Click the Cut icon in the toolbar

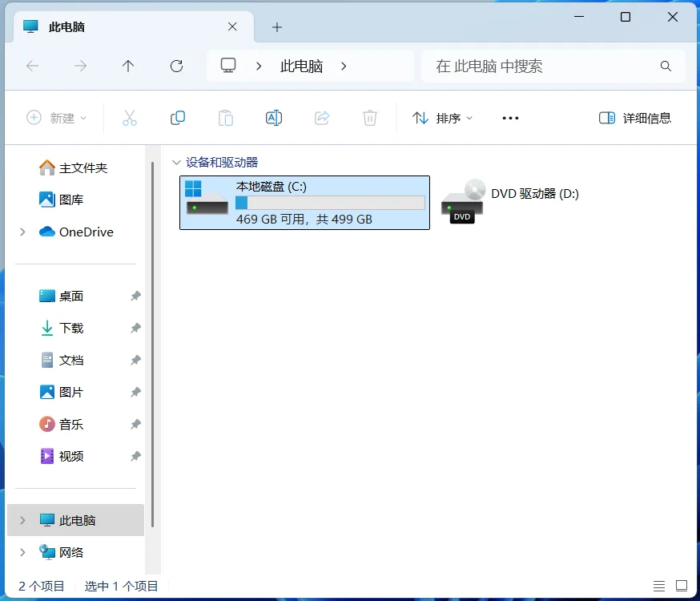(x=130, y=117)
